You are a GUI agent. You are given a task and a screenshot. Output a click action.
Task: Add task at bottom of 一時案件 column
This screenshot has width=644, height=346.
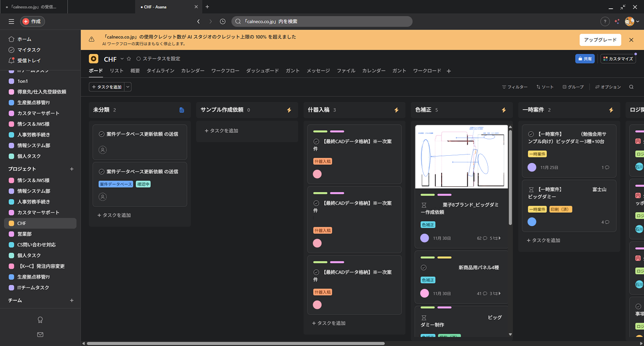pyautogui.click(x=543, y=240)
